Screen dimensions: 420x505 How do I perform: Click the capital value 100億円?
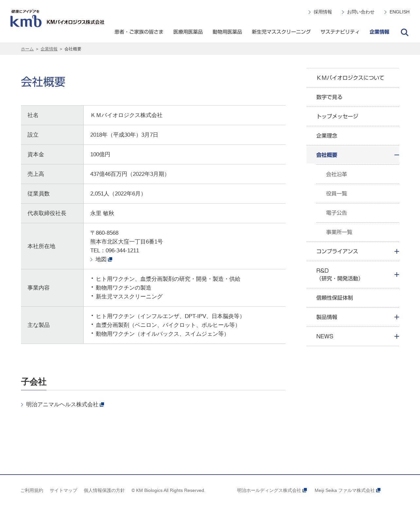(x=100, y=154)
